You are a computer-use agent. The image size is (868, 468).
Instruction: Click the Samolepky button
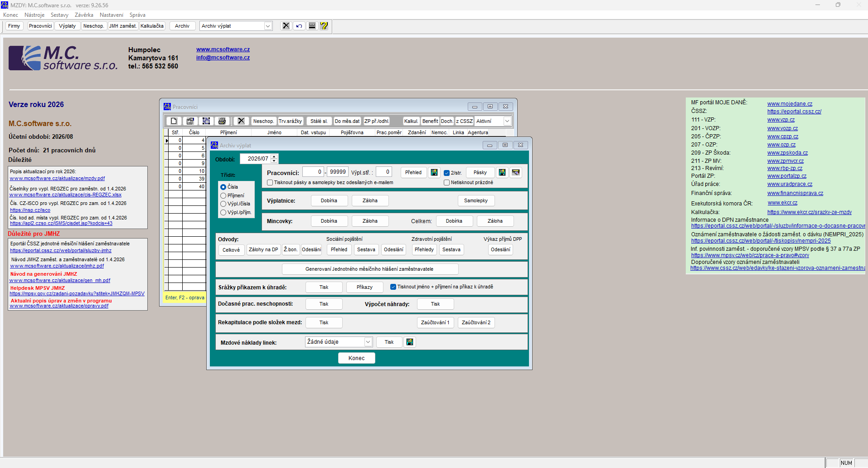[476, 200]
